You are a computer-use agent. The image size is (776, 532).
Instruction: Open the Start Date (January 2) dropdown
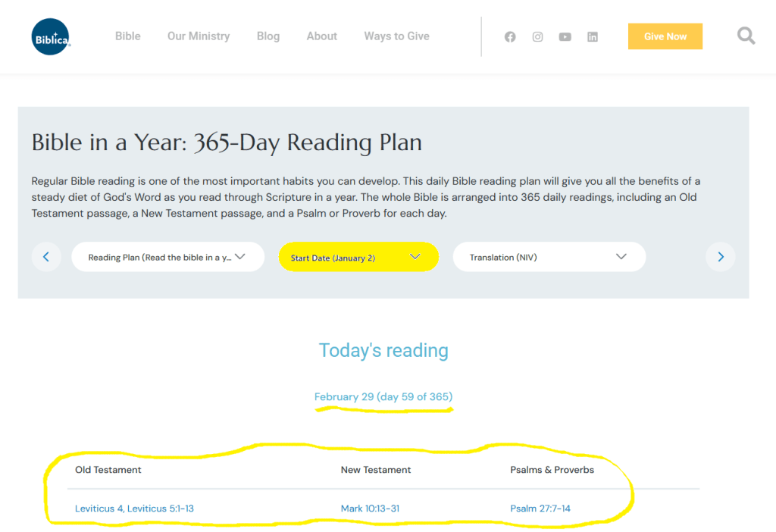pos(358,257)
